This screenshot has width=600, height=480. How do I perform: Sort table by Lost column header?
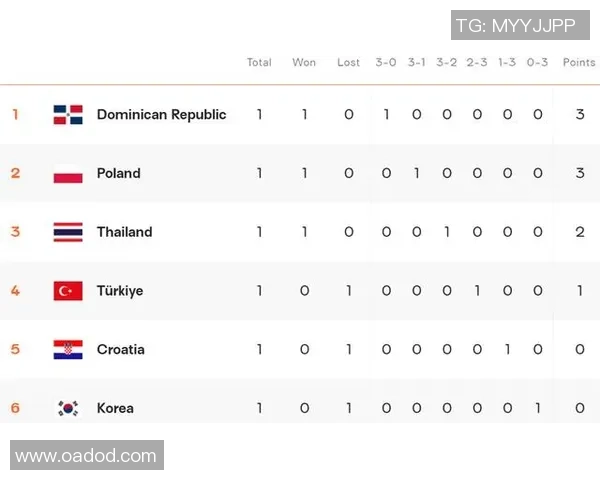(x=348, y=62)
